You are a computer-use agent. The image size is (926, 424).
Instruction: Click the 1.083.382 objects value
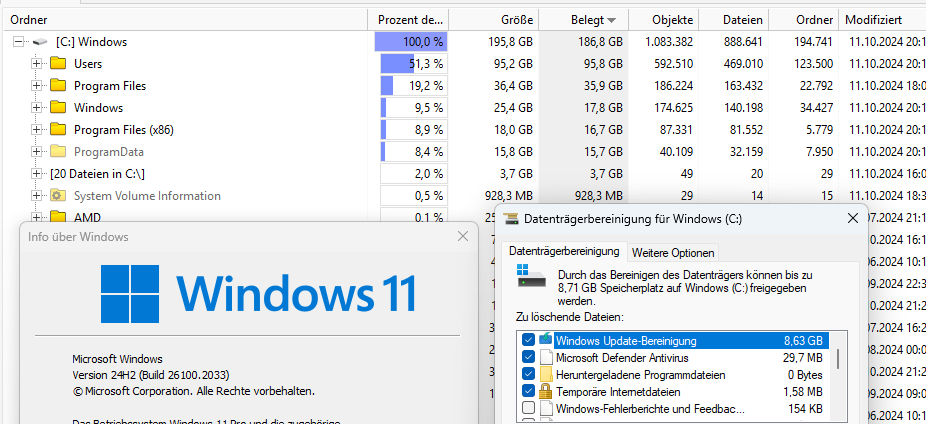tap(669, 42)
